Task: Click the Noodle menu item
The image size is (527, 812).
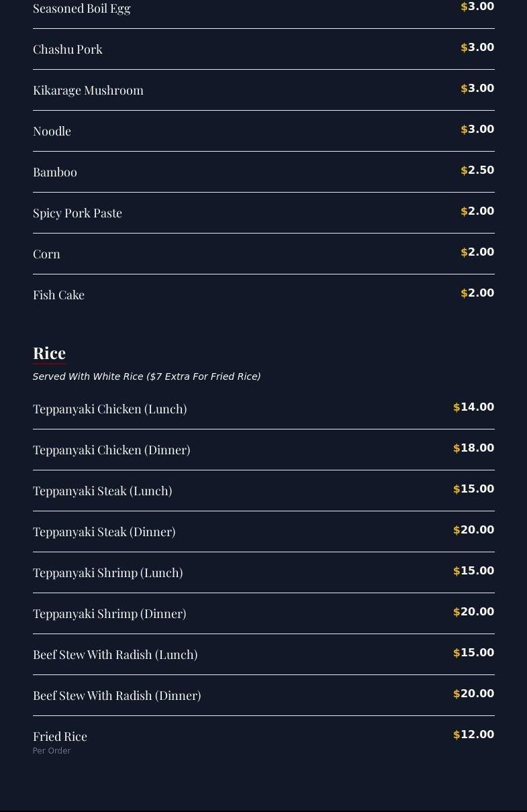Action: (x=52, y=132)
